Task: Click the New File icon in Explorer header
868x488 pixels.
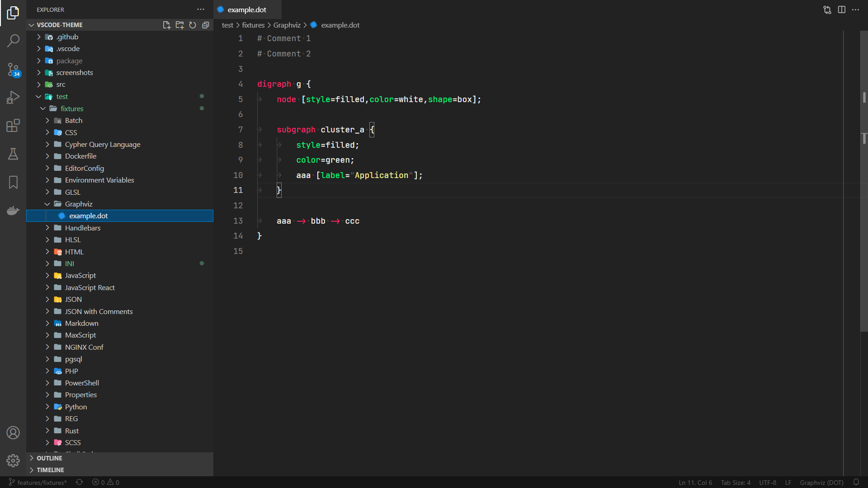Action: pos(166,25)
